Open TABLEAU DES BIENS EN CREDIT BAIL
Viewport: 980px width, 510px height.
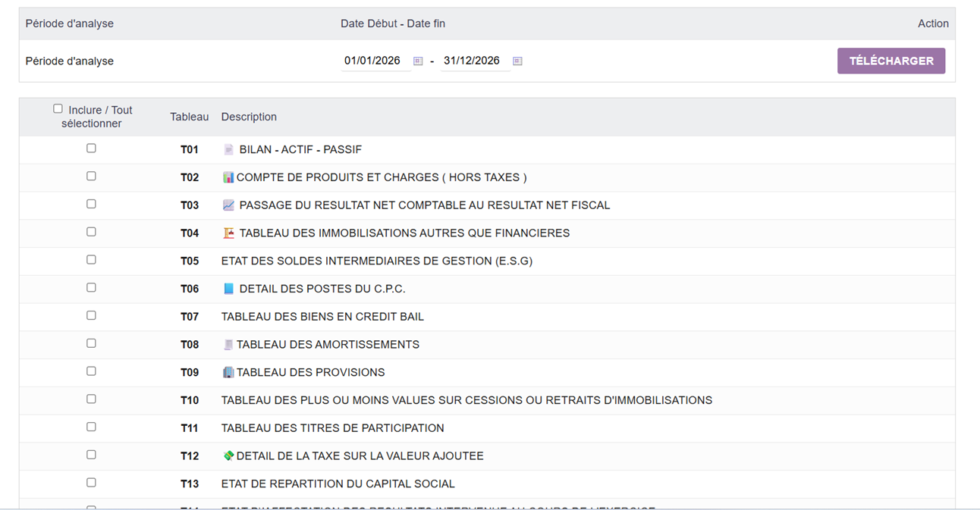point(322,316)
